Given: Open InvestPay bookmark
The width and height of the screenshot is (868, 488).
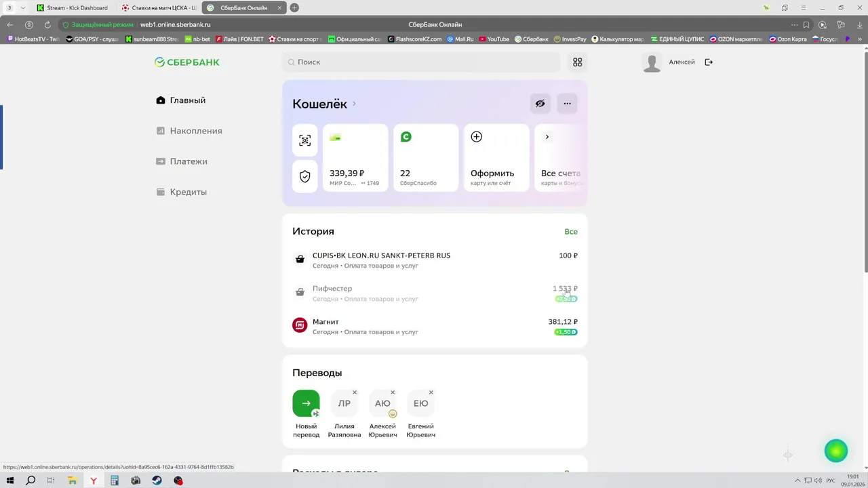Looking at the screenshot, I should [x=570, y=39].
